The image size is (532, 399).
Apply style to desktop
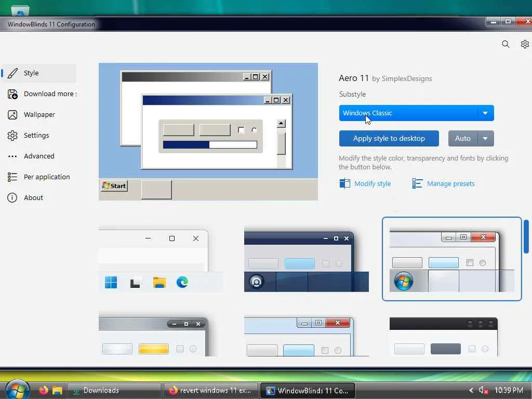click(389, 138)
